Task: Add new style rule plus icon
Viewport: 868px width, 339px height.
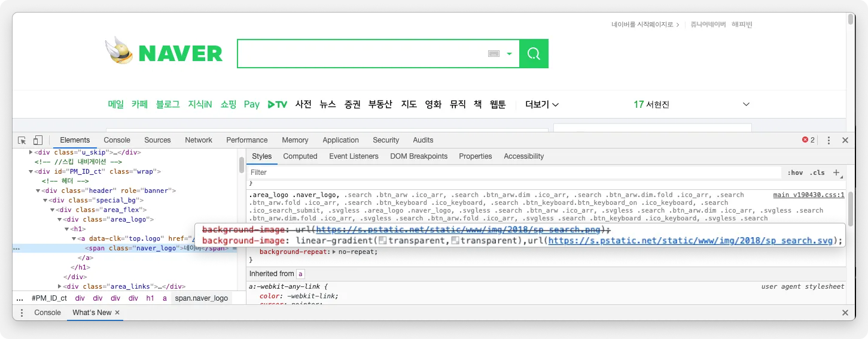Action: (837, 172)
